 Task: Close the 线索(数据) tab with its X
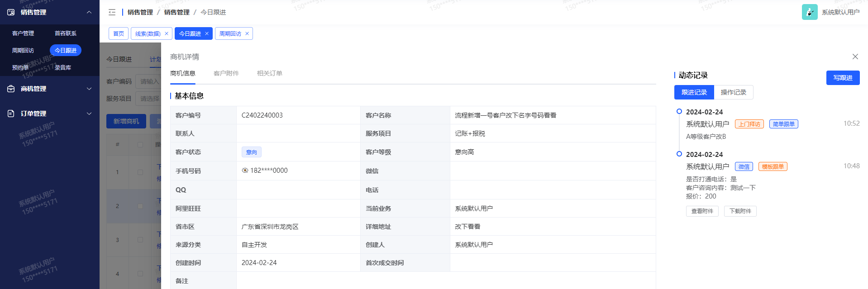click(x=167, y=33)
